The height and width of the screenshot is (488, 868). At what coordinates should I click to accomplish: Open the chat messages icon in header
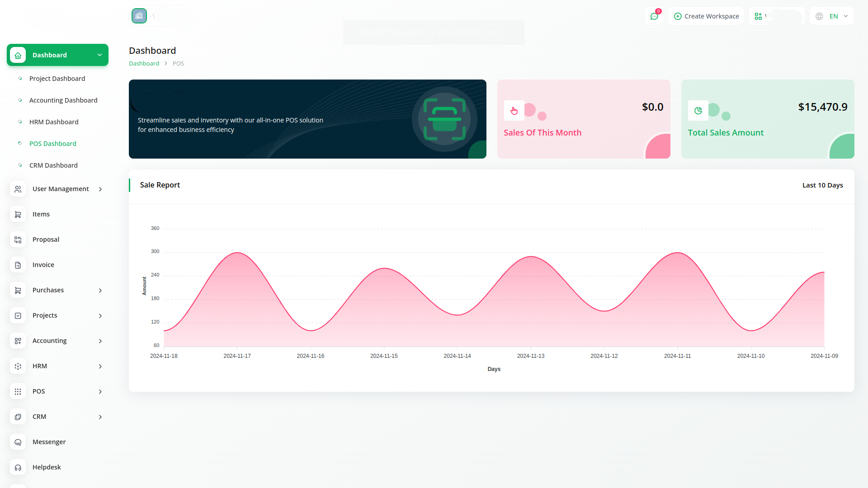[x=654, y=16]
